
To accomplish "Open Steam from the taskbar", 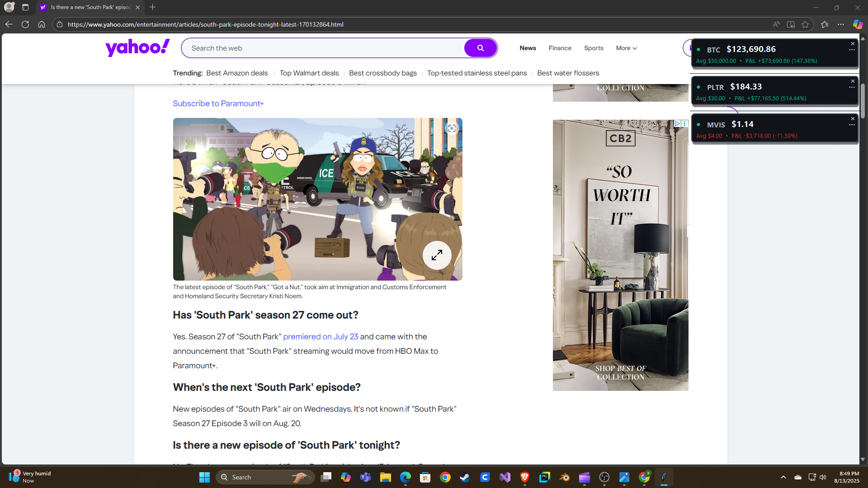I will click(465, 477).
